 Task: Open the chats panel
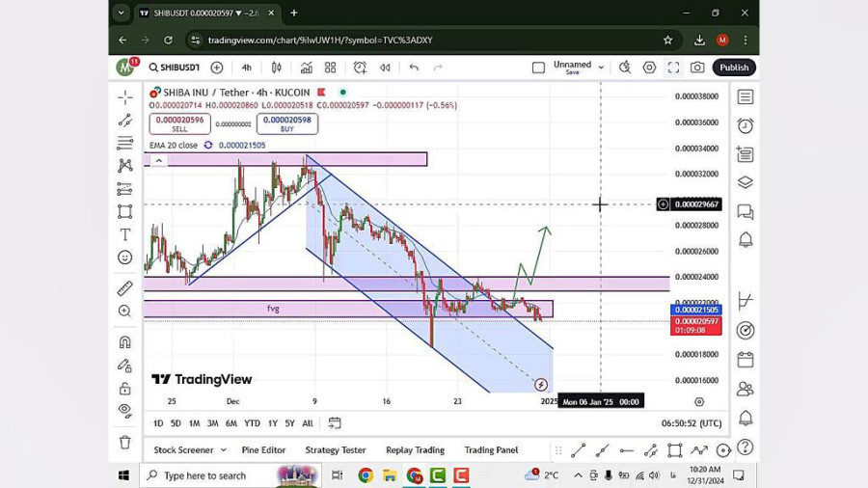click(746, 211)
